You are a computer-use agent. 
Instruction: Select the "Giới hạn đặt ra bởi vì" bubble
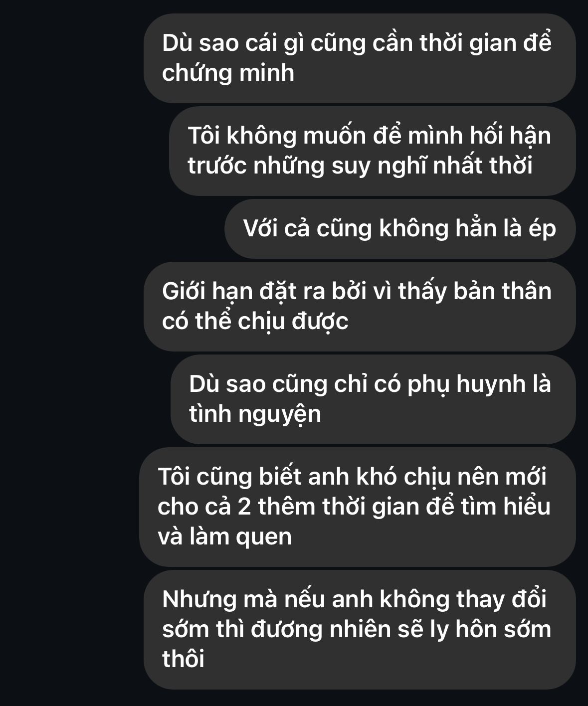point(360,306)
